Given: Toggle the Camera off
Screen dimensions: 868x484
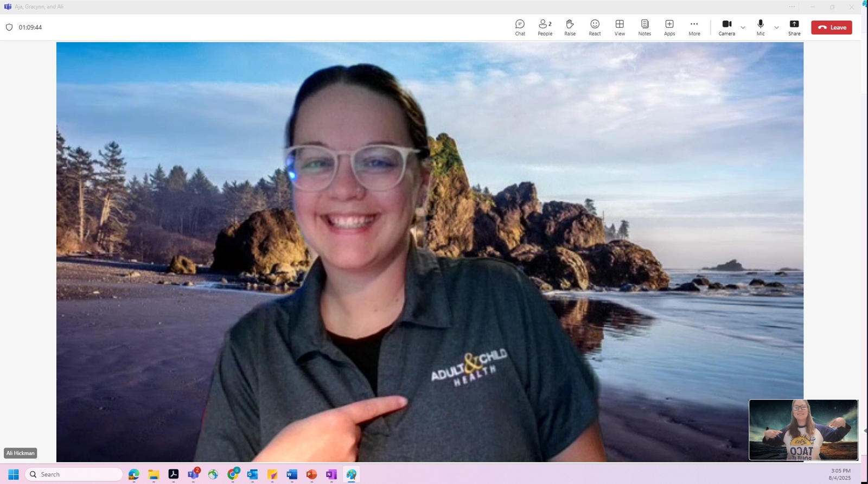Looking at the screenshot, I should tap(726, 27).
